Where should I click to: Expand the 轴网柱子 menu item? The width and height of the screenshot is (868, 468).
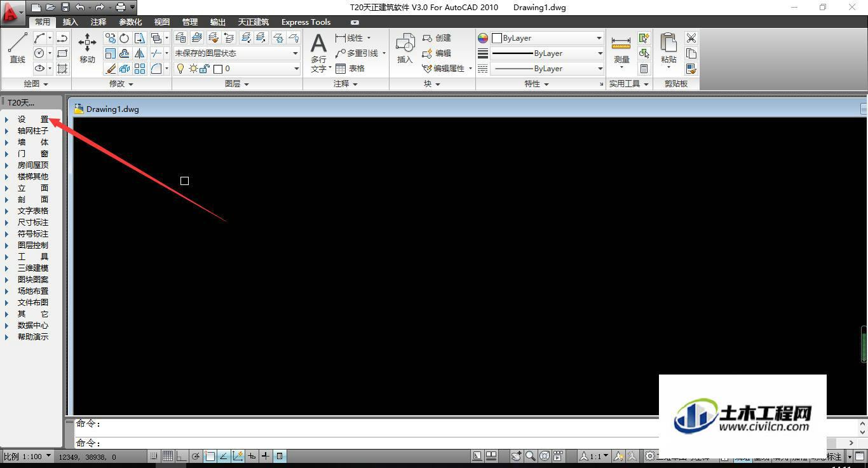point(32,131)
